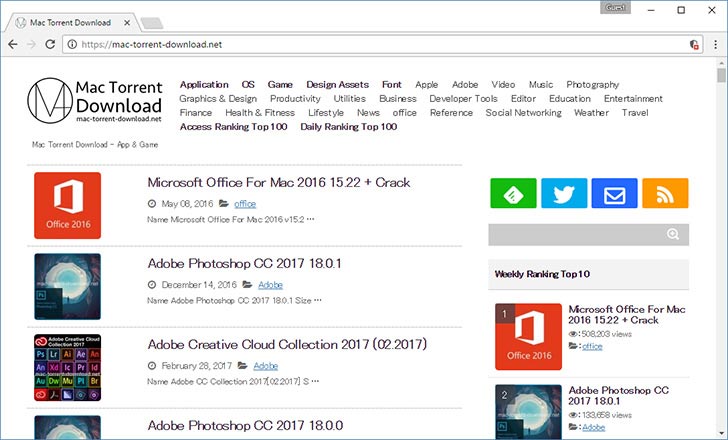
Task: Open the office category in navigation menu
Action: tap(404, 113)
